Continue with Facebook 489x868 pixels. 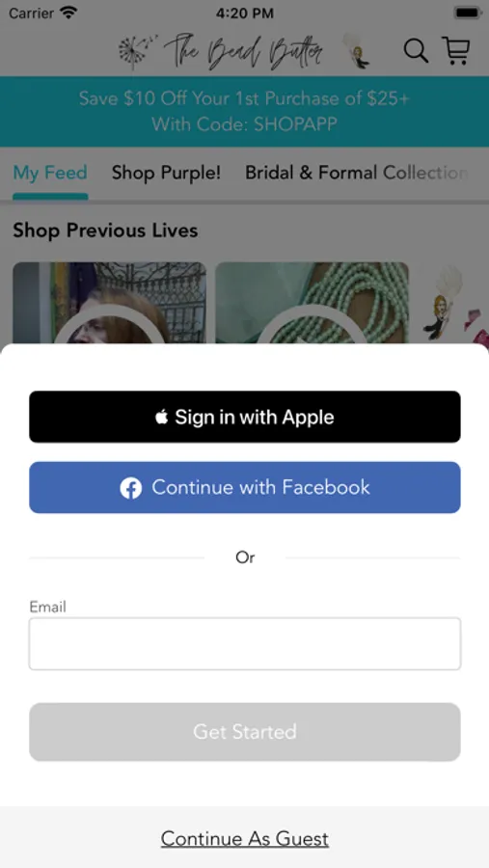tap(245, 487)
